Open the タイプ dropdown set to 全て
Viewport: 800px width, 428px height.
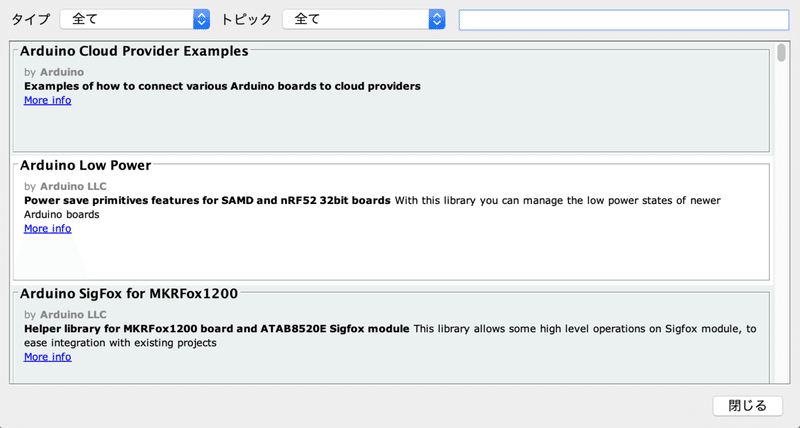(x=135, y=19)
